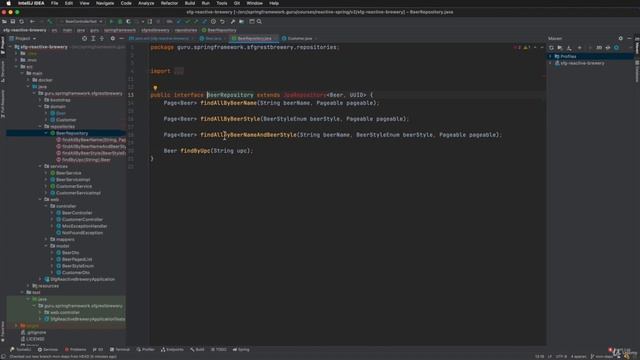Expand Profiles node in Maven panel
Screen dimensions: 640x360
550,56
